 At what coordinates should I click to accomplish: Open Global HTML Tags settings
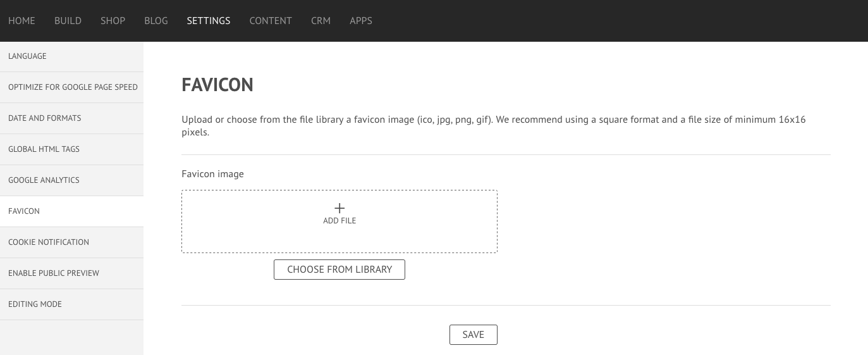click(x=71, y=149)
